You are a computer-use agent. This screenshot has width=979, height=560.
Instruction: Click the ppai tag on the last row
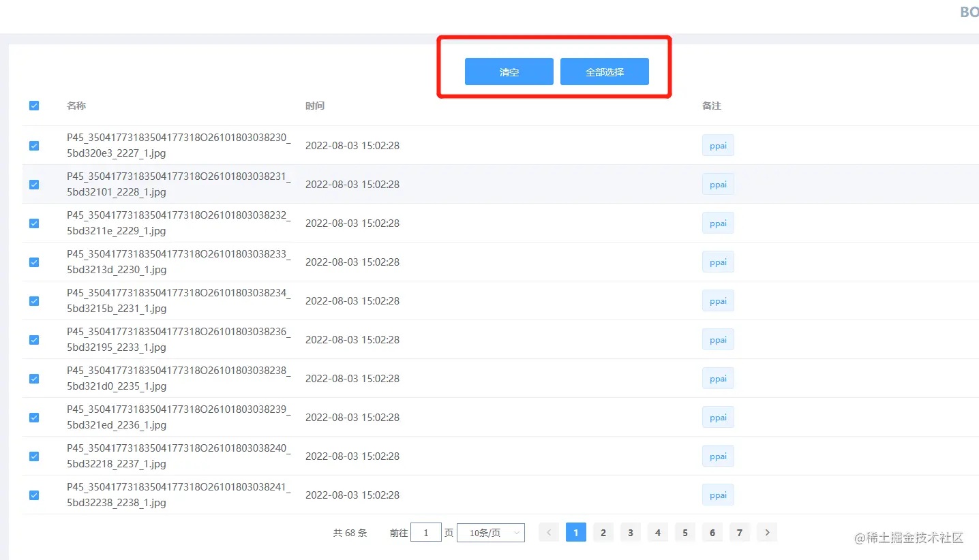(x=718, y=495)
